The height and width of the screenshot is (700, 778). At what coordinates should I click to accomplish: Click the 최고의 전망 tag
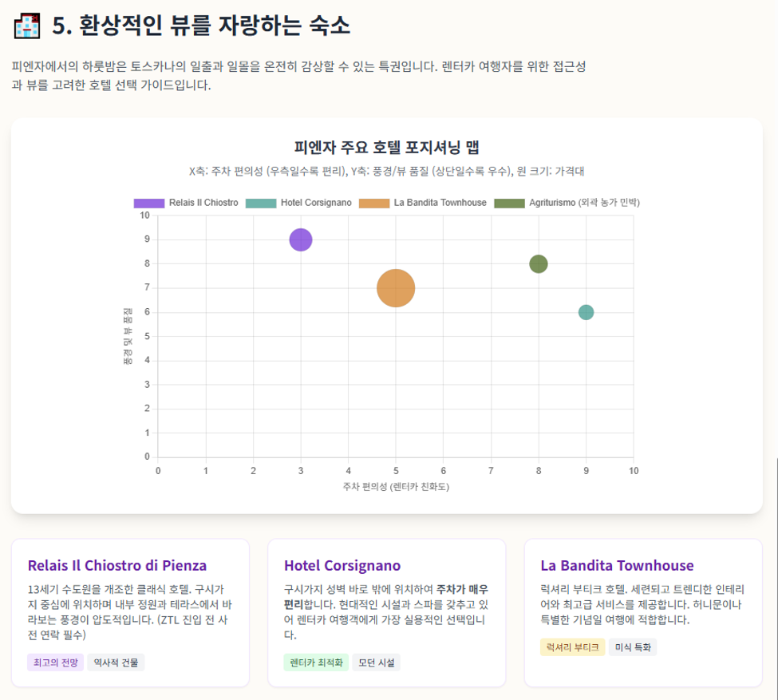pos(56,662)
